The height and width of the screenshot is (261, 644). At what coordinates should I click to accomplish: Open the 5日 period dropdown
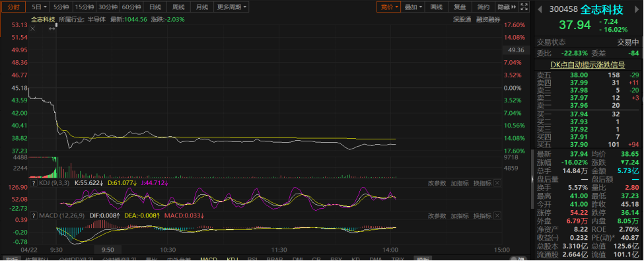40,7
